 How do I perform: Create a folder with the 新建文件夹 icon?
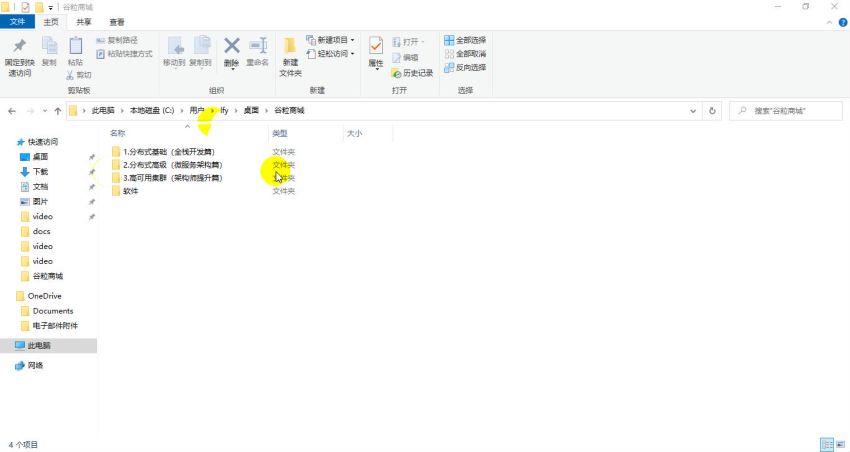pyautogui.click(x=290, y=47)
